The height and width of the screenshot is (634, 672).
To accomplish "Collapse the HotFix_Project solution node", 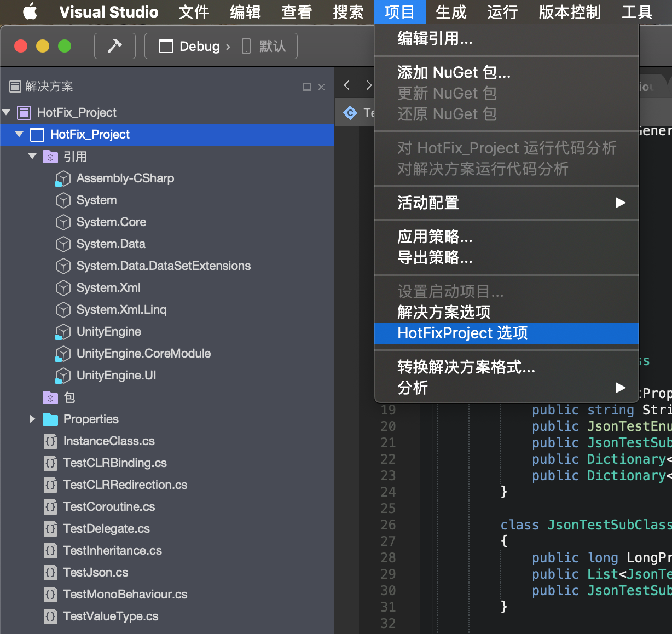I will point(7,113).
